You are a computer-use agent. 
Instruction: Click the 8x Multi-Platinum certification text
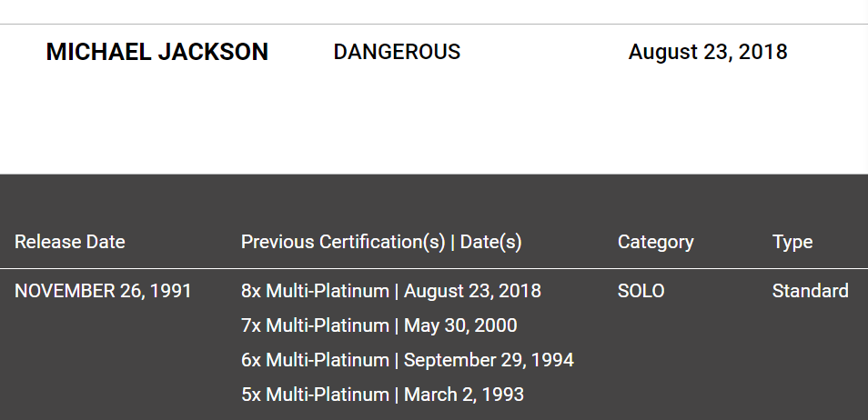point(315,291)
